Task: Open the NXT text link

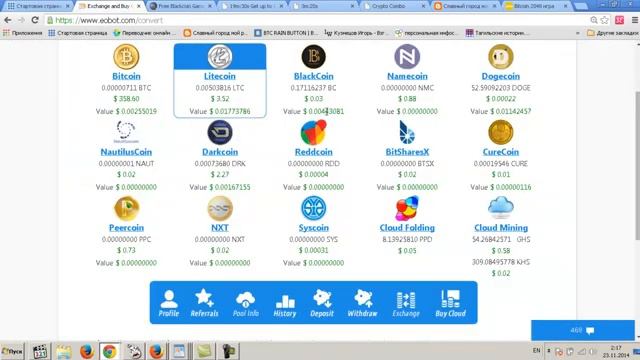Action: tap(220, 228)
